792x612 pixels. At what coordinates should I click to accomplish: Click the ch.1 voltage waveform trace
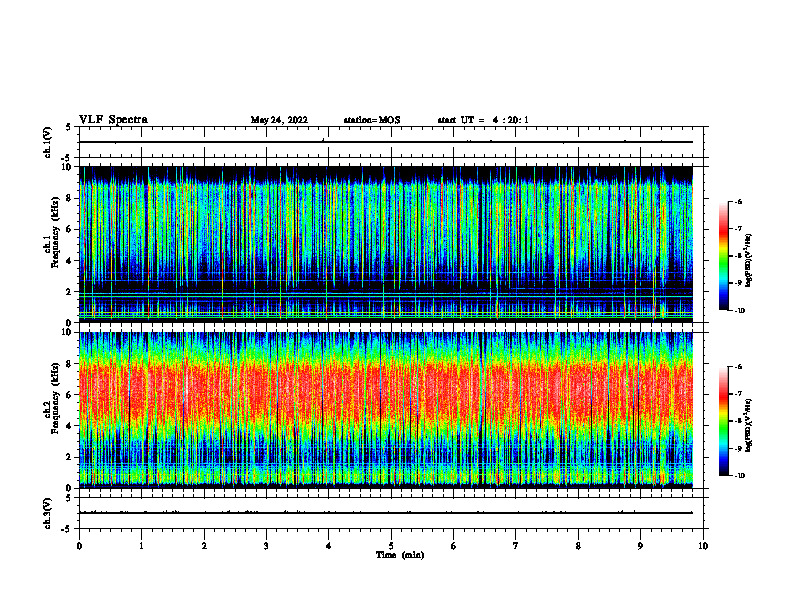pos(386,142)
